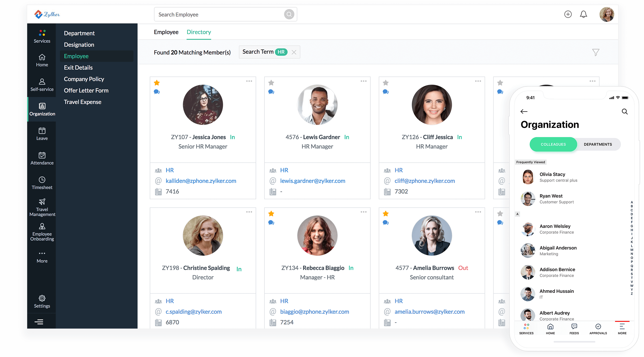Viewport: 644px width, 357px height.
Task: Click the filter icon to open filters
Action: [596, 52]
